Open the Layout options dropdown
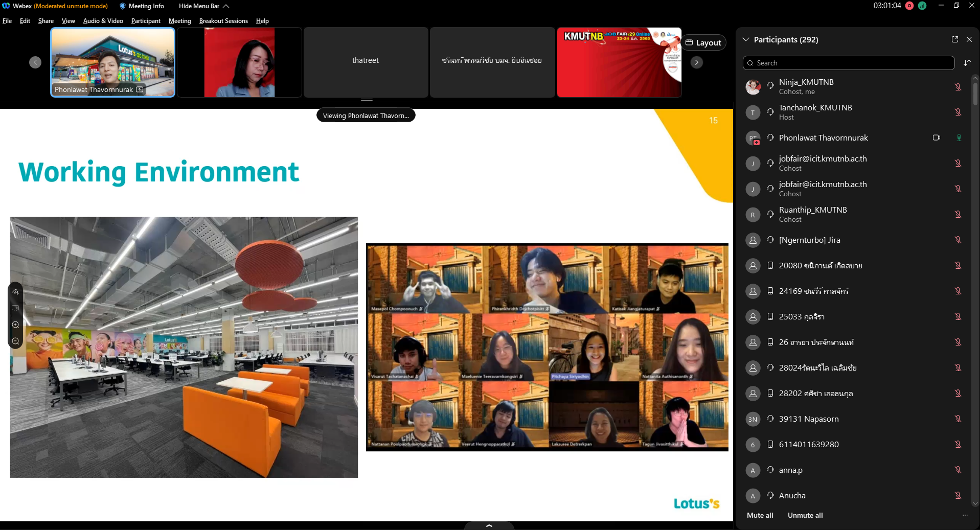The image size is (980, 530). [704, 43]
